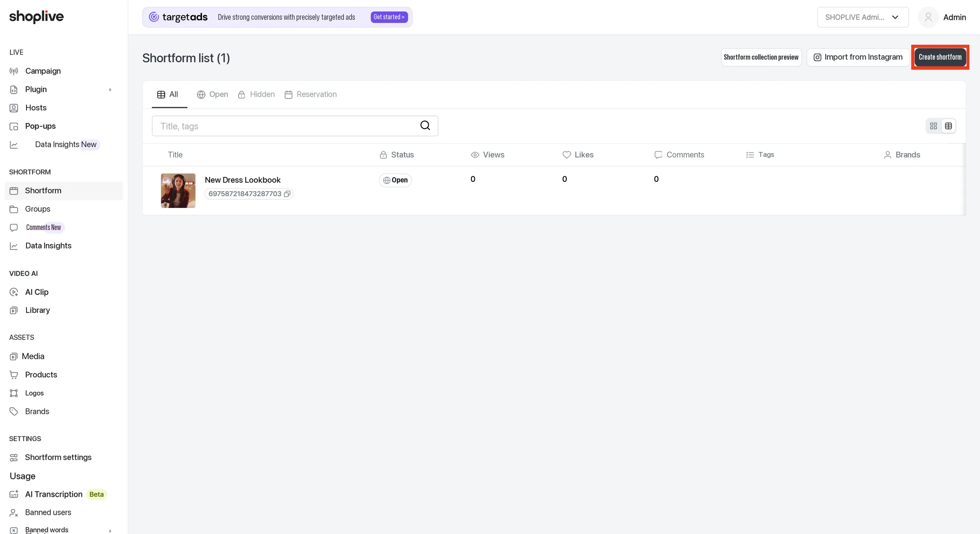Click Get started on targetads banner
The height and width of the screenshot is (534, 980).
coord(389,17)
